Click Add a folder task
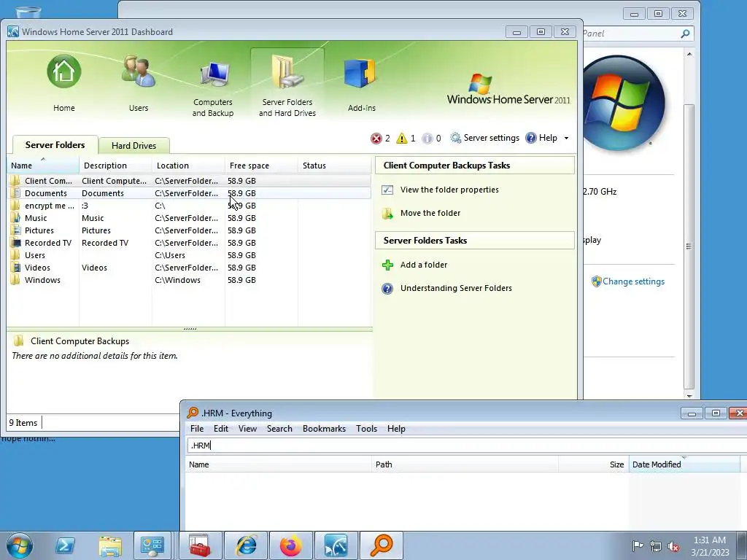Screen dimensions: 747x560 tap(424, 264)
